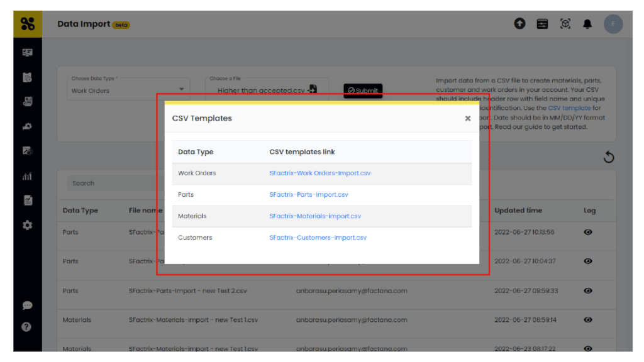Open the chat bubble icon in the sidebar
This screenshot has height=362, width=644.
28,305
